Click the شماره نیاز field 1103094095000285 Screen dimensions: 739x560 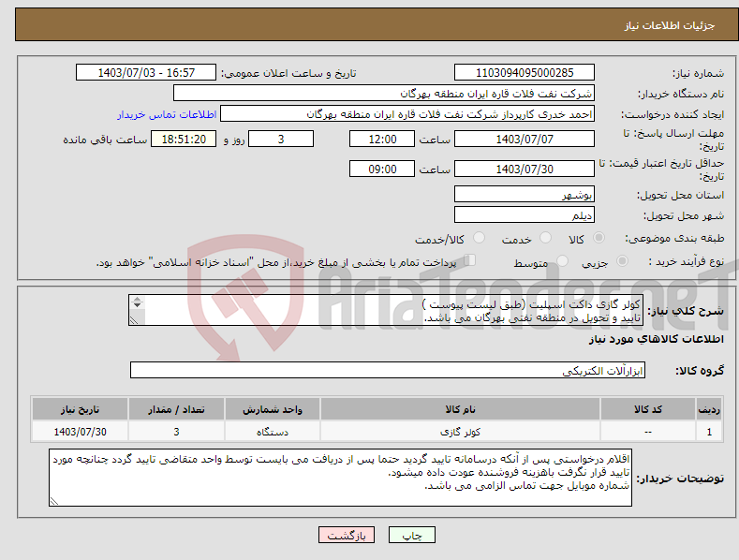(x=525, y=73)
